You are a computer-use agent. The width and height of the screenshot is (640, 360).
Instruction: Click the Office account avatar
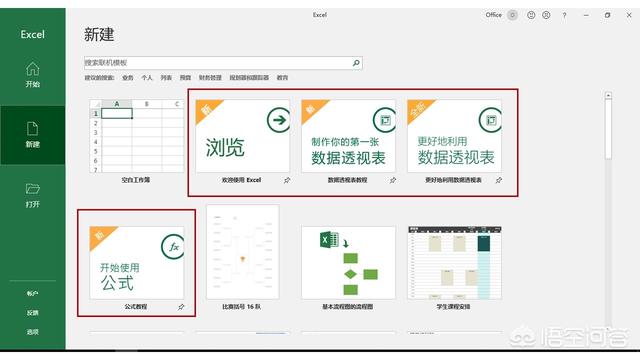(x=512, y=15)
